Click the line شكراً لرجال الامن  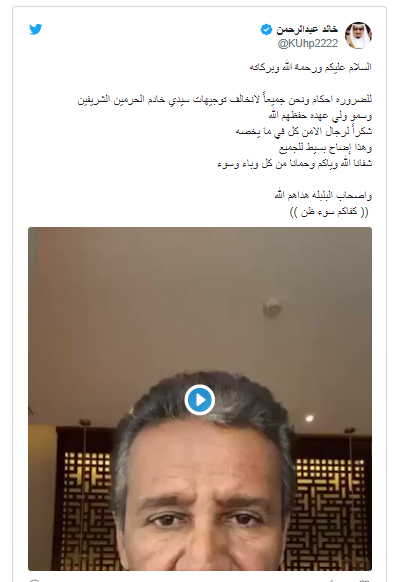click(x=304, y=132)
